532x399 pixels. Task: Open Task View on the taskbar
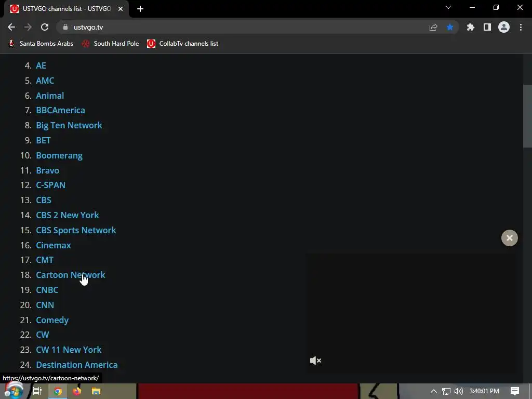click(37, 391)
